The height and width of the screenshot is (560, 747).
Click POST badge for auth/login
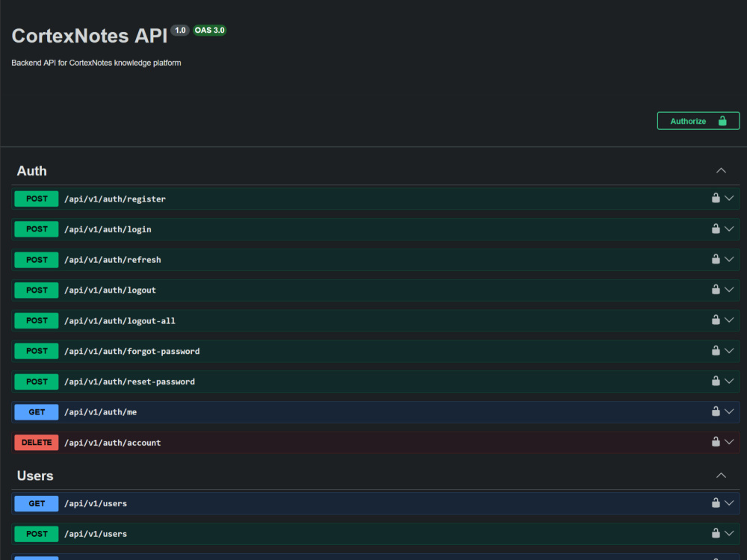pos(37,229)
